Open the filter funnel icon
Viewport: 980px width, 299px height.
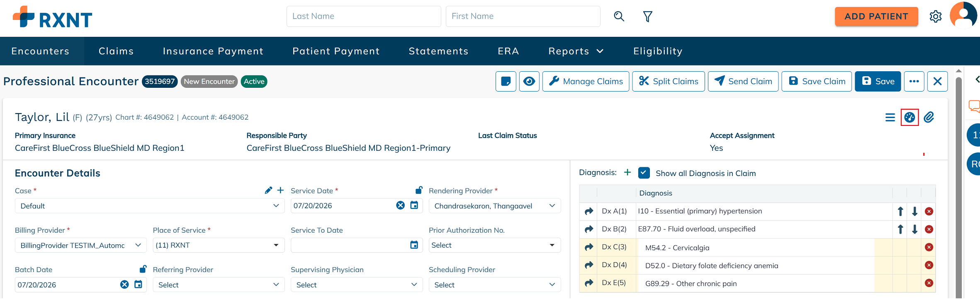(x=647, y=16)
